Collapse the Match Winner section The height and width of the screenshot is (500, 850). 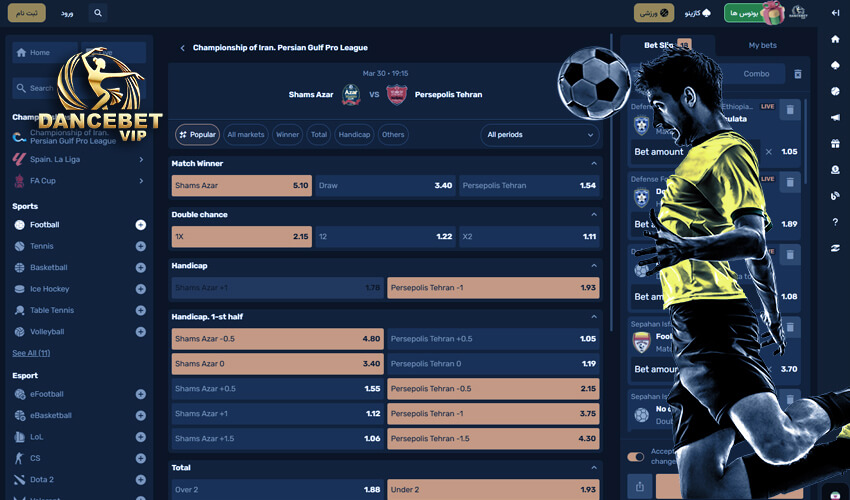pos(594,163)
